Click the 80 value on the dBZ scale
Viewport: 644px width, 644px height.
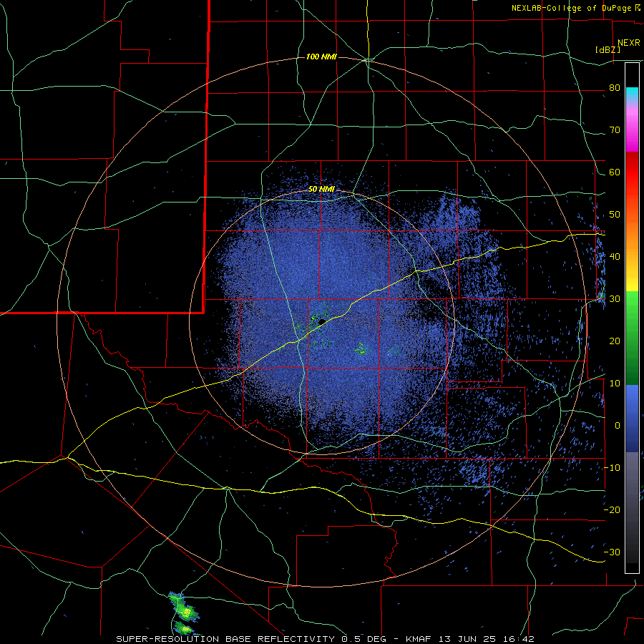pos(615,88)
